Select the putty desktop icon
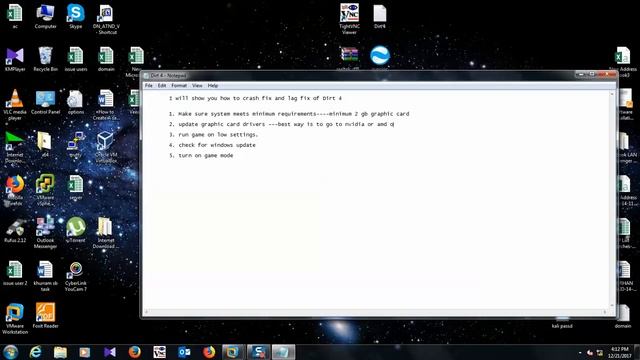The image size is (640, 360). (x=76, y=145)
